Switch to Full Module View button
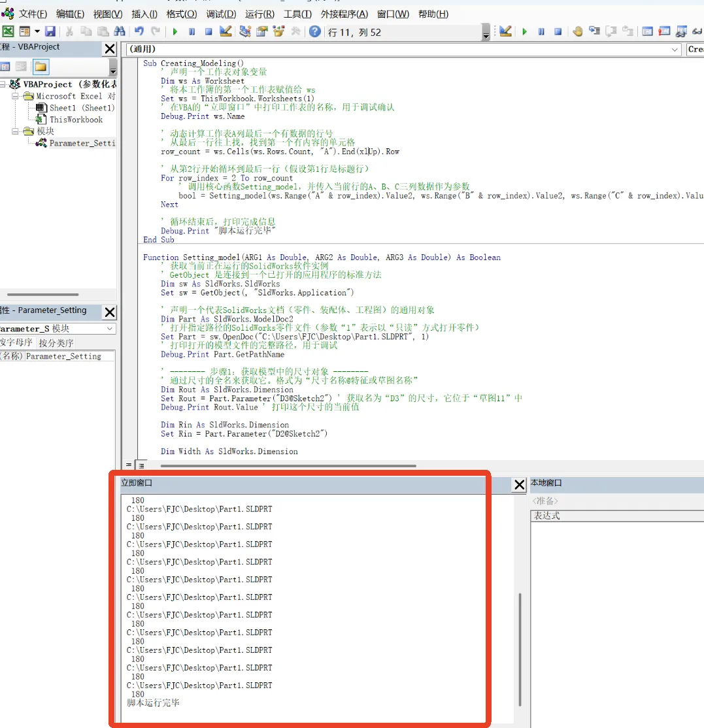Image resolution: width=704 pixels, height=728 pixels. [x=141, y=465]
